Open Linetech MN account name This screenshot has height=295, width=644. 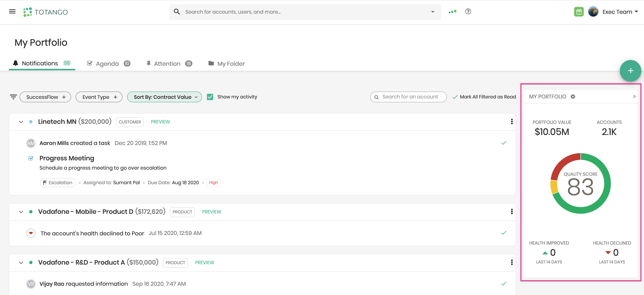pyautogui.click(x=57, y=122)
